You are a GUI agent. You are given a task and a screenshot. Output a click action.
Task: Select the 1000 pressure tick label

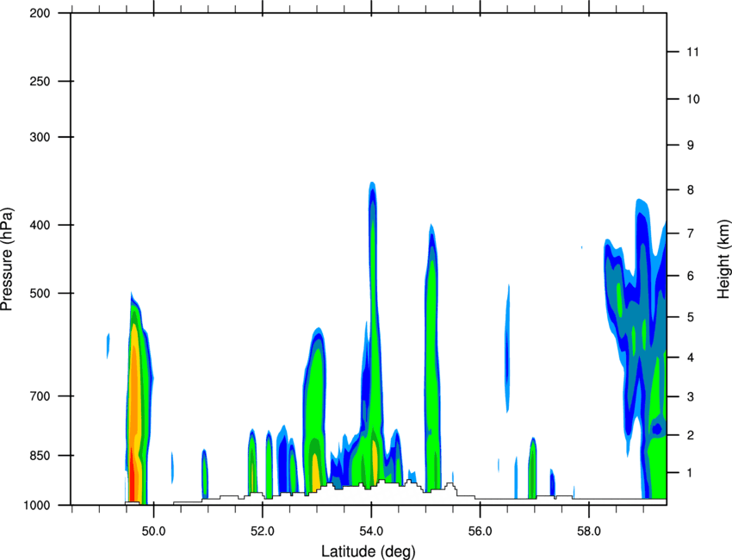[36, 505]
